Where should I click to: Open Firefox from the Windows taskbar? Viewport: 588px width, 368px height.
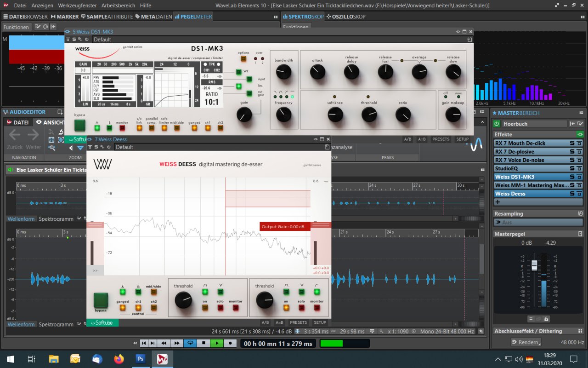click(x=119, y=359)
